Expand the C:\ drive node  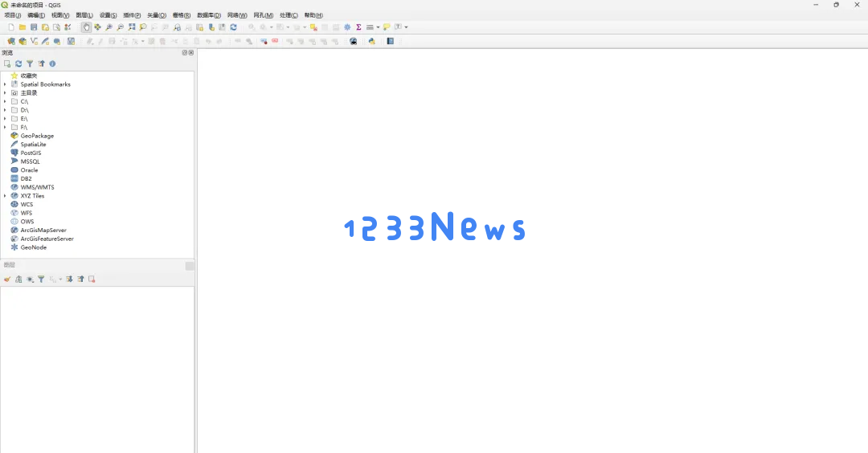click(5, 102)
